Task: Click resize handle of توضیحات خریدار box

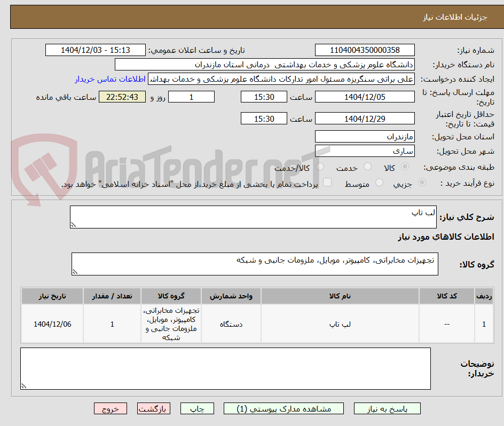Action: pos(24,386)
